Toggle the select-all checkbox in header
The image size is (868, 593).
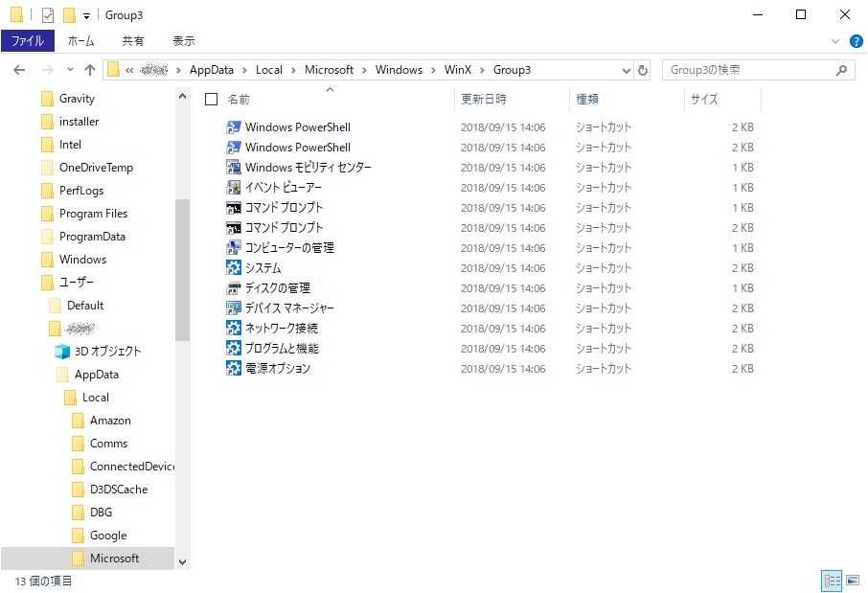point(211,99)
